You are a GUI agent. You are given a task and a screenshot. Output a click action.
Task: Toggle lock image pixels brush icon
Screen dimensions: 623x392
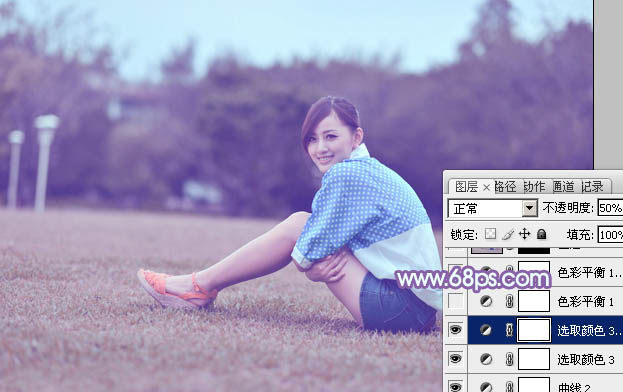coord(508,234)
